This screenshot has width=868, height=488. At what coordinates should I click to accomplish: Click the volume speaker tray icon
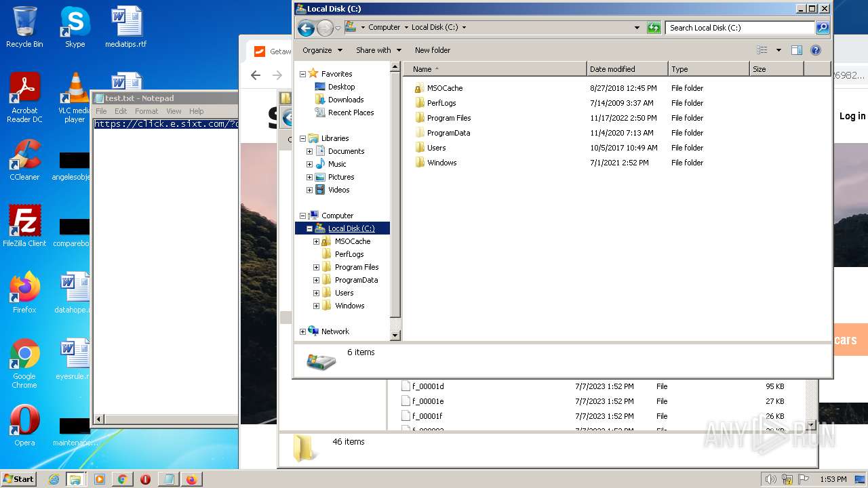tap(770, 479)
